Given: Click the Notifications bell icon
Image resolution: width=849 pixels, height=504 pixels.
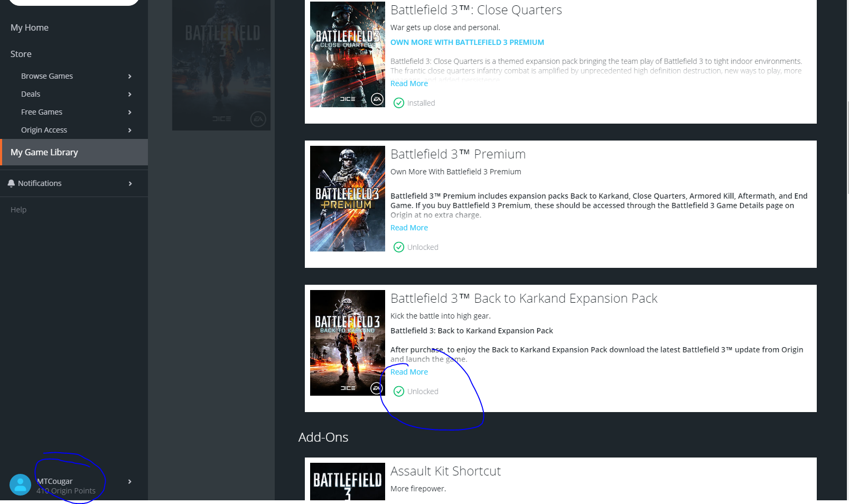Looking at the screenshot, I should pyautogui.click(x=11, y=183).
